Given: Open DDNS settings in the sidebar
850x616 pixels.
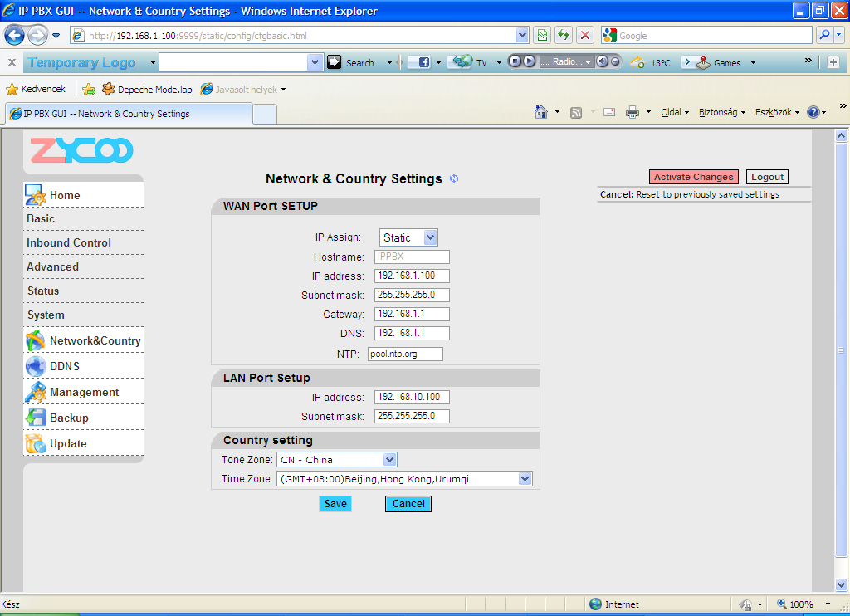Looking at the screenshot, I should tap(84, 367).
